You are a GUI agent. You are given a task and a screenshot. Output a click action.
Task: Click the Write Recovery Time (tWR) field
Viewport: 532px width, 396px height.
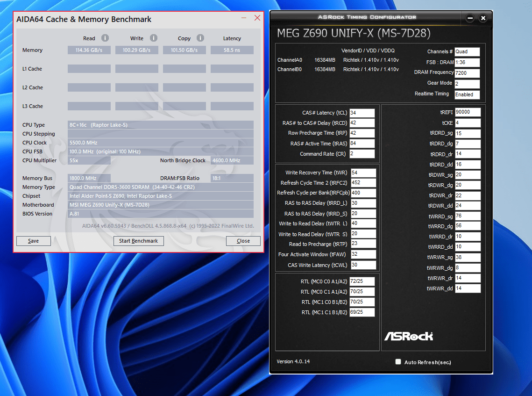click(x=363, y=173)
